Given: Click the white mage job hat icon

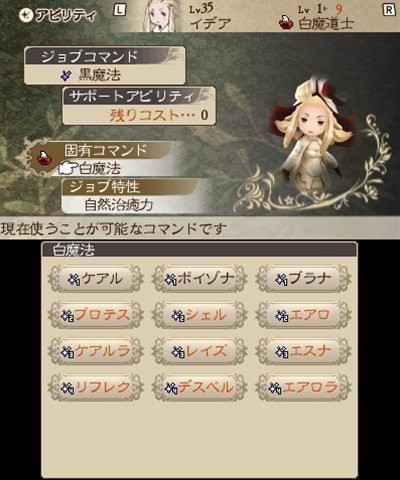Looking at the screenshot, I should pos(286,23).
